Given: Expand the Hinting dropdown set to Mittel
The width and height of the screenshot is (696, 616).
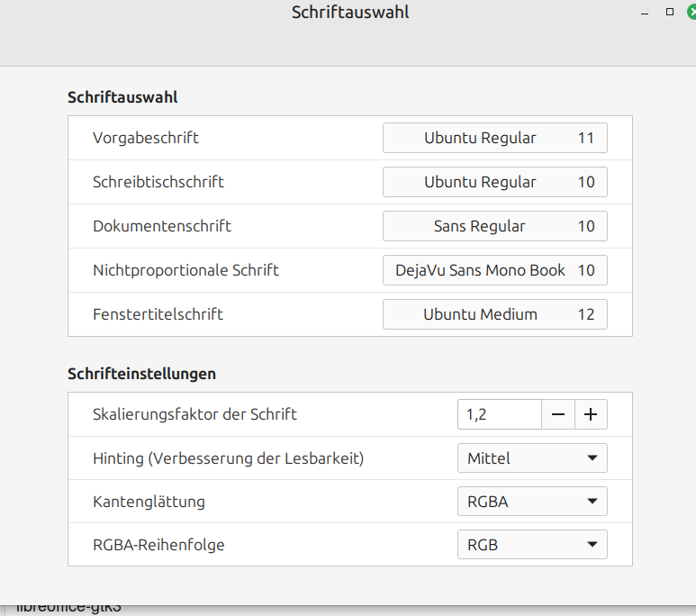Looking at the screenshot, I should click(532, 458).
